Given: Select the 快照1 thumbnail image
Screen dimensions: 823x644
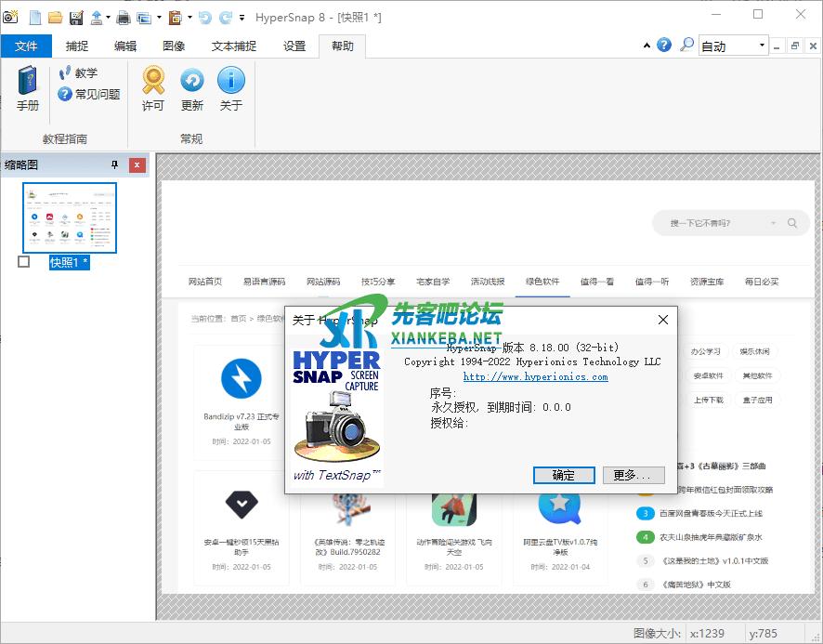Looking at the screenshot, I should point(70,217).
